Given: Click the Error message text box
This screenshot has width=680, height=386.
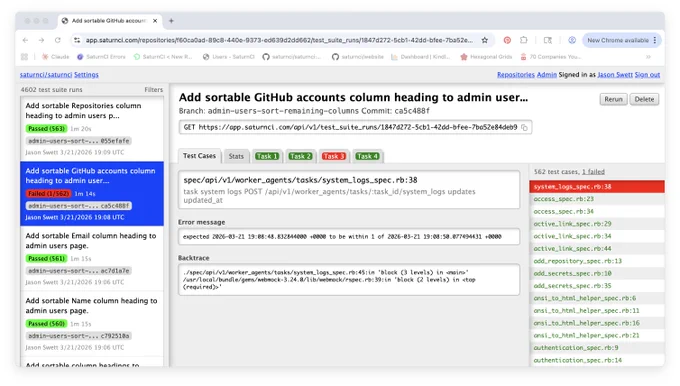Looking at the screenshot, I should coord(349,237).
